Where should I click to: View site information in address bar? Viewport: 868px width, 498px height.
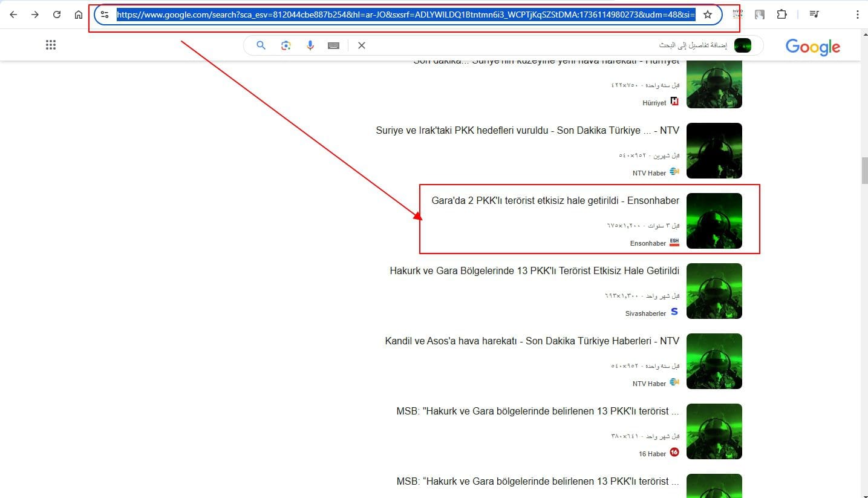pos(105,15)
